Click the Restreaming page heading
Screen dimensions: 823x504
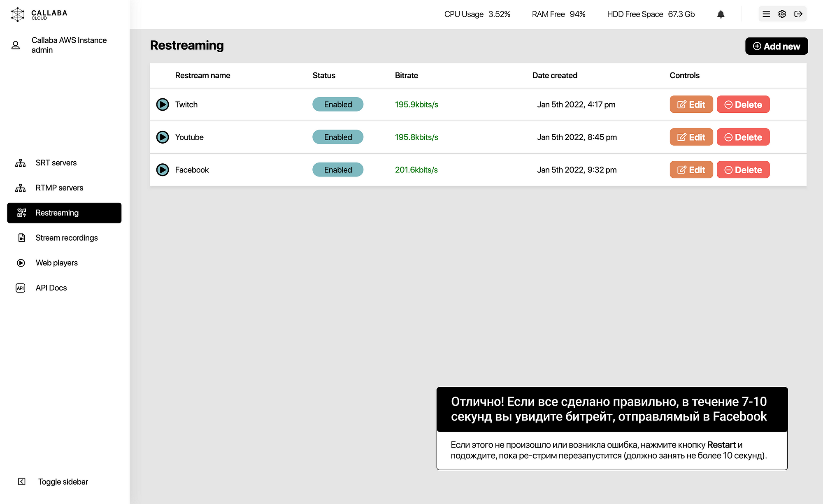187,45
